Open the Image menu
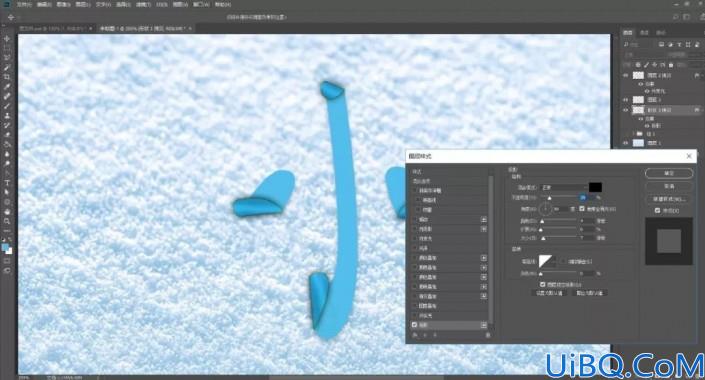This screenshot has width=705, height=380. (63, 4)
